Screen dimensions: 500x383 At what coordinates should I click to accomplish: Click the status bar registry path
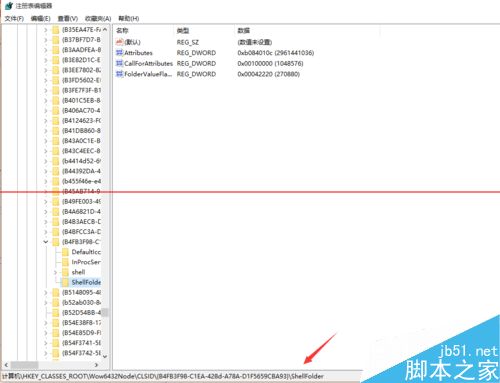point(163,376)
